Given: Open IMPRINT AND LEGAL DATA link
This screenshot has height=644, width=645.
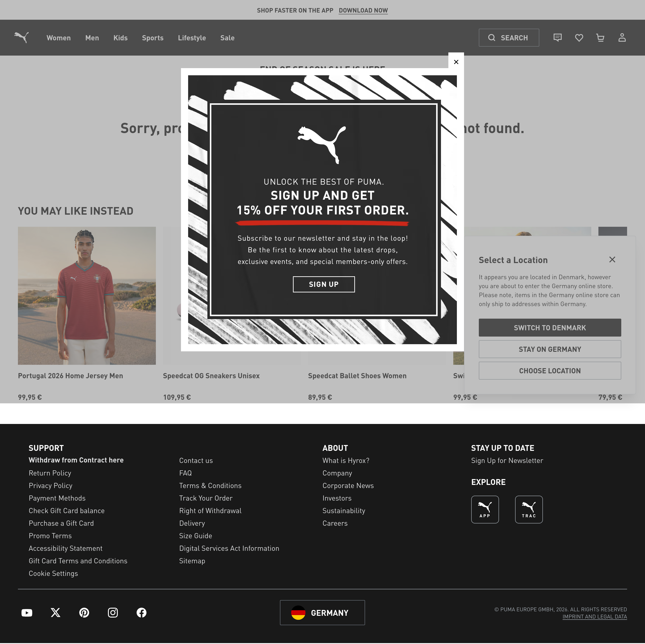Looking at the screenshot, I should pyautogui.click(x=595, y=617).
